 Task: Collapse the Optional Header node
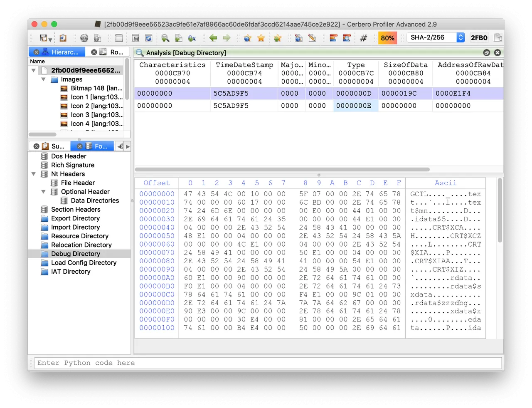click(x=43, y=192)
